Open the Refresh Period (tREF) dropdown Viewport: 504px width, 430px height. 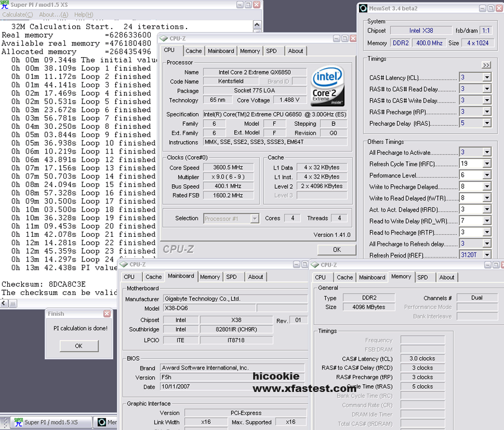click(x=487, y=255)
